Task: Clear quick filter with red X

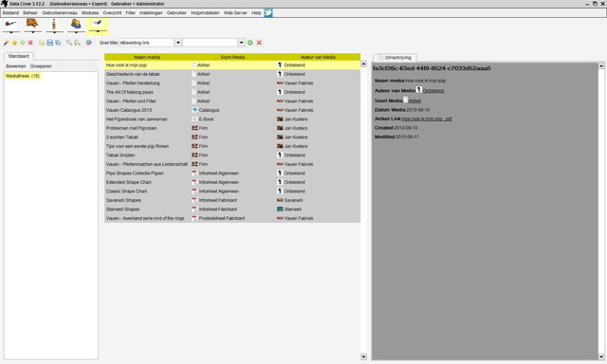Action: point(259,43)
